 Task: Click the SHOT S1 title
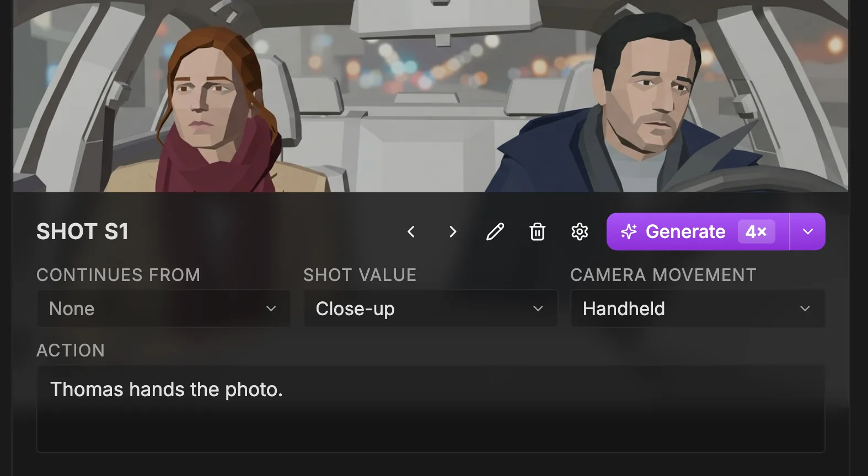(x=82, y=231)
